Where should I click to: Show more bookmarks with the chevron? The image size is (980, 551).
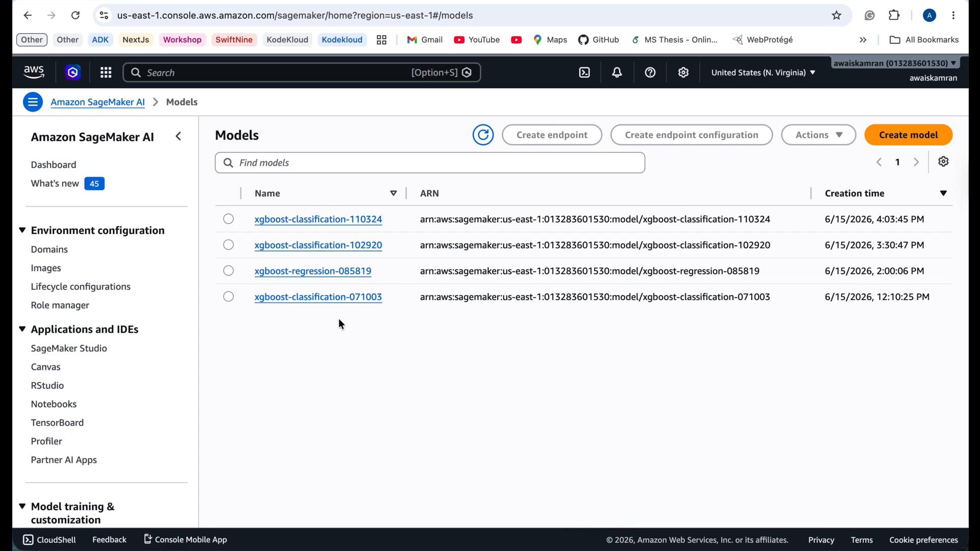point(863,40)
